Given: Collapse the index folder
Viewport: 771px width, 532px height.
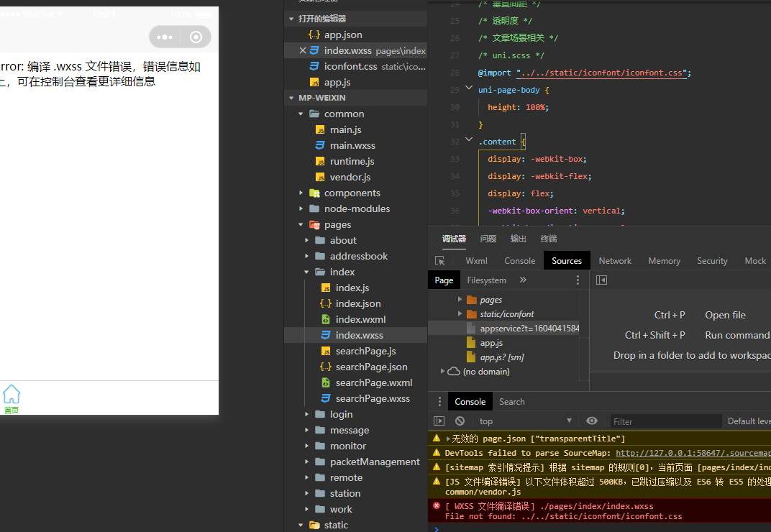Looking at the screenshot, I should 307,272.
